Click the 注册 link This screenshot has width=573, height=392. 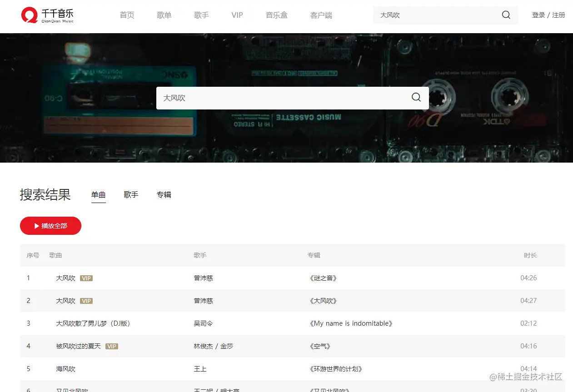tap(559, 15)
